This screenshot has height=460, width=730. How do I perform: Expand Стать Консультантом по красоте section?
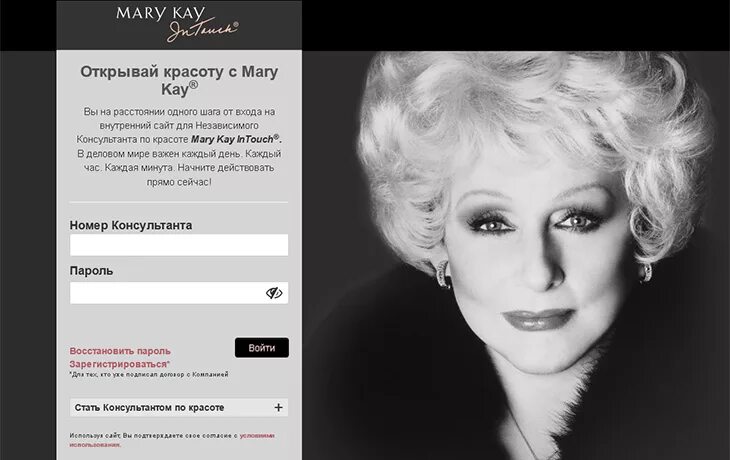point(179,407)
